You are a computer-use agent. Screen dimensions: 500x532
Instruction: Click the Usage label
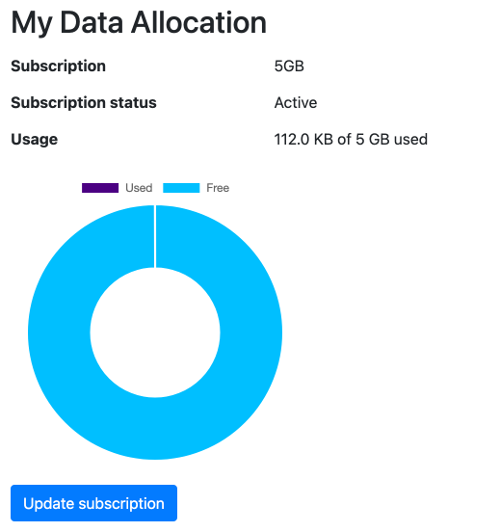click(x=34, y=139)
